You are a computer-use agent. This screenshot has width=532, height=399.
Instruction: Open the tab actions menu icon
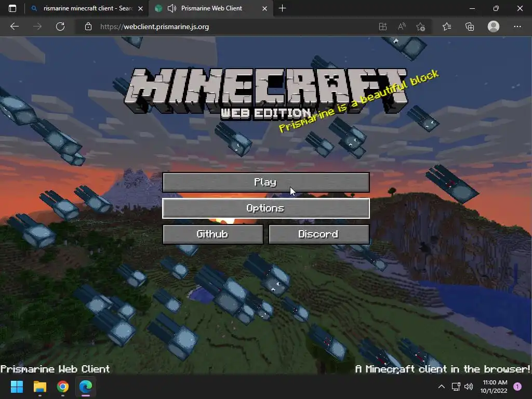(12, 8)
